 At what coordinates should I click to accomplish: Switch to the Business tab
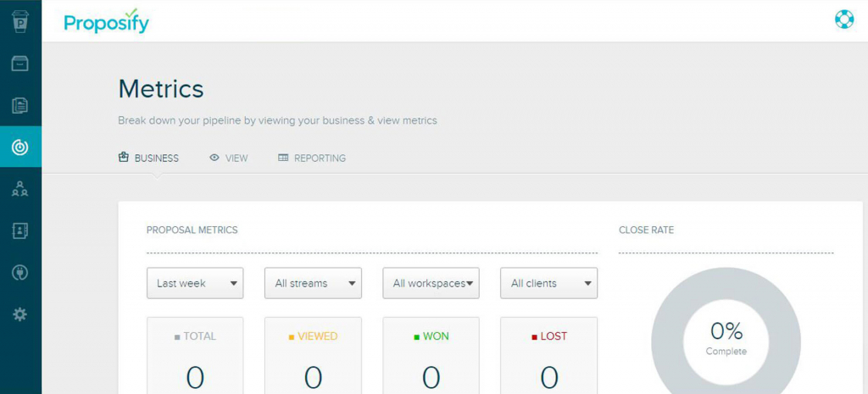[148, 158]
